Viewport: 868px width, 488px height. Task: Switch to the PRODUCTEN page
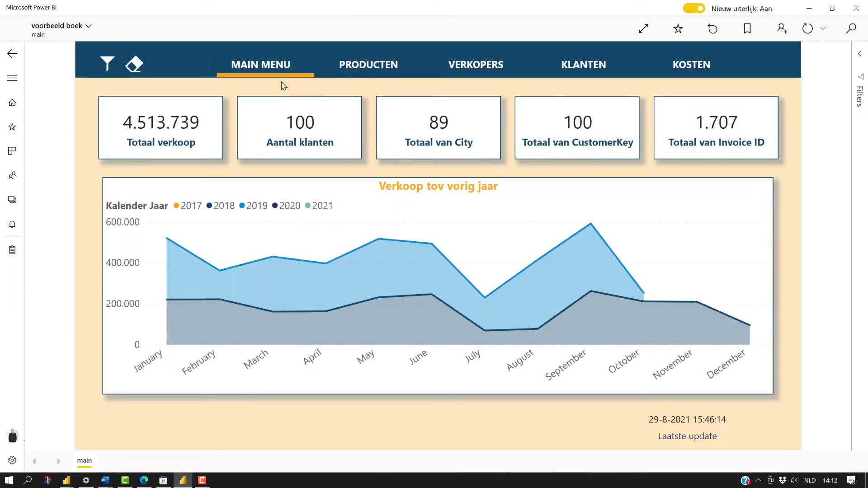coord(368,65)
